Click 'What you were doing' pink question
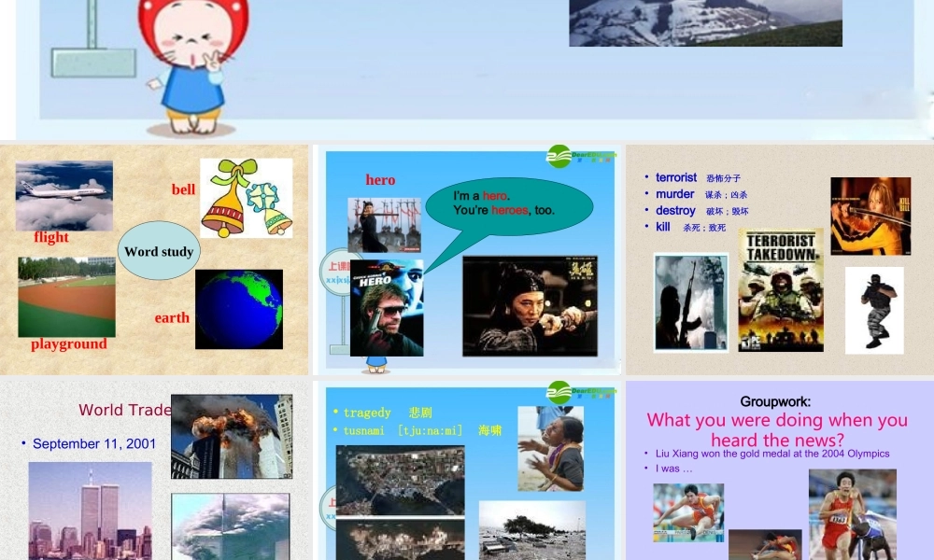This screenshot has height=560, width=934. pyautogui.click(x=777, y=429)
